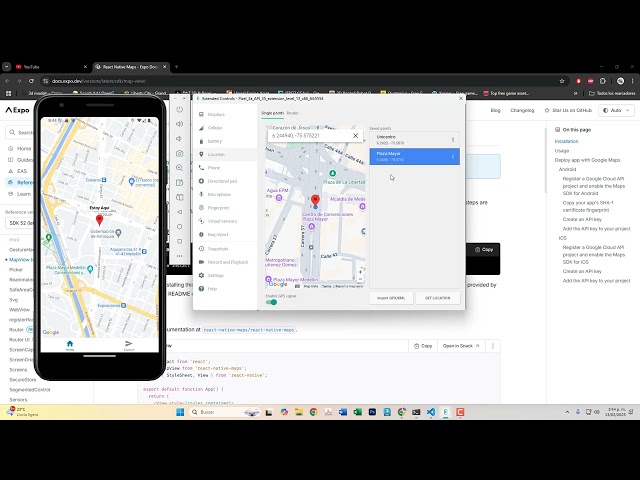Click Star Us on GitHub link

568,110
